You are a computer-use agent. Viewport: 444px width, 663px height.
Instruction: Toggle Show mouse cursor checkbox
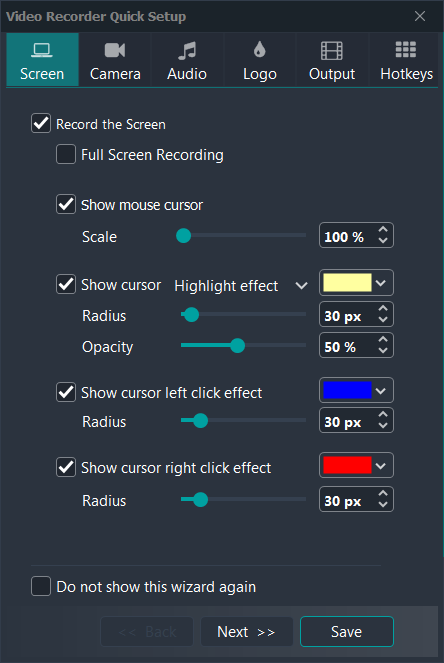click(x=66, y=204)
